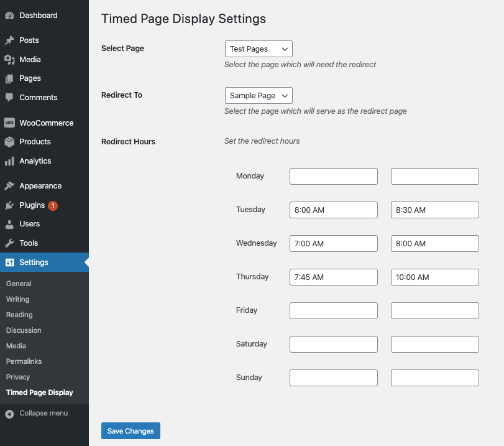Click the Comments speech bubble icon
This screenshot has width=504, height=446.
tap(9, 98)
